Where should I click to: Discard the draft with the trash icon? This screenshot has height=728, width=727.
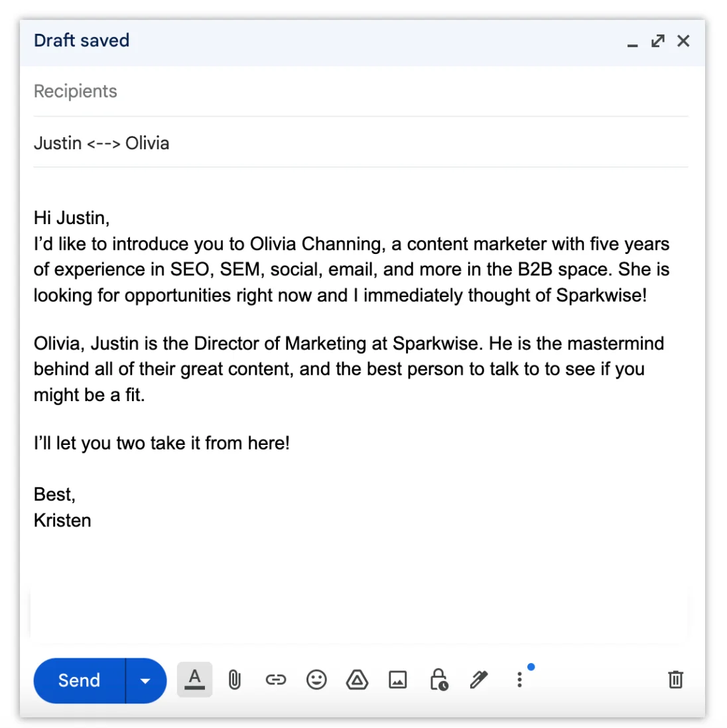coord(675,680)
